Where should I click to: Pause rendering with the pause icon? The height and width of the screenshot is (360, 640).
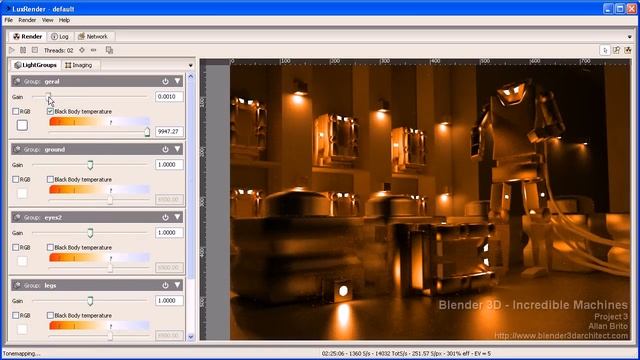[x=23, y=50]
